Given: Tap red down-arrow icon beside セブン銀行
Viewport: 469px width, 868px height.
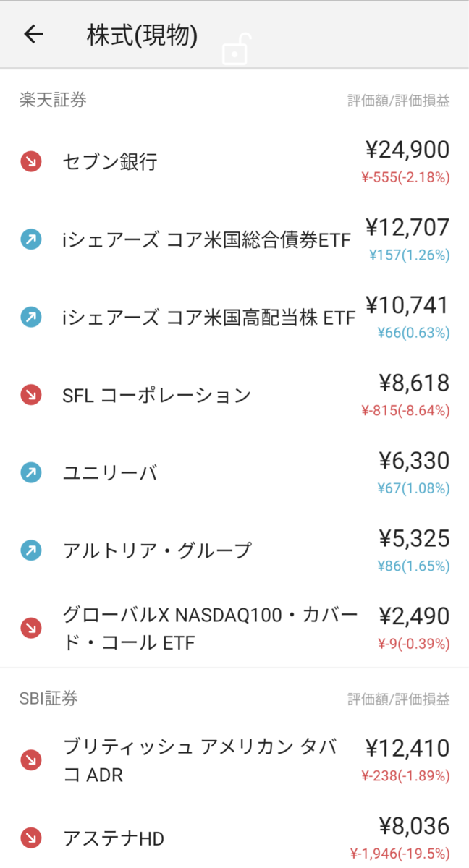Looking at the screenshot, I should tap(31, 162).
